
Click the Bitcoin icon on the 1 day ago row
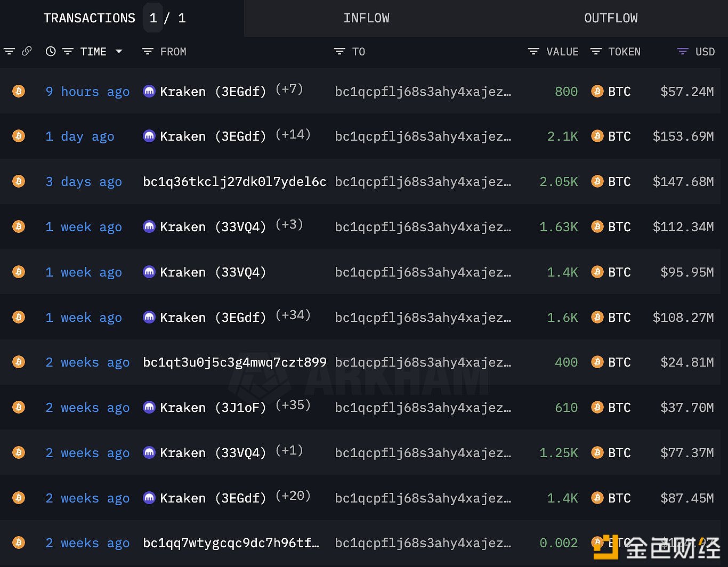click(19, 136)
